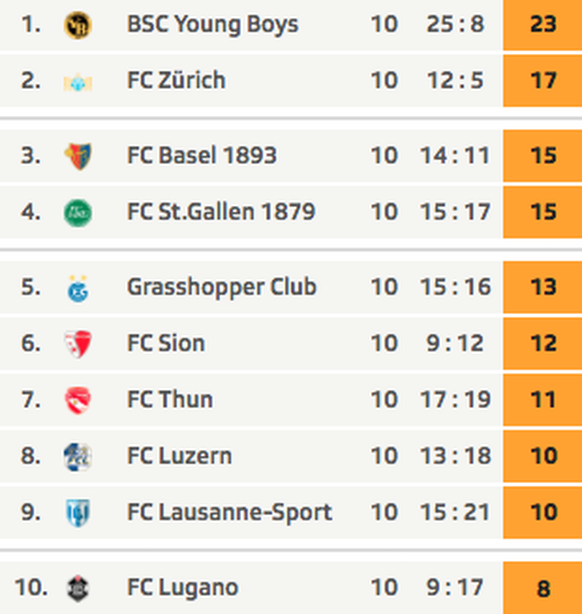Screen dimensions: 582x614
Task: Open the FC Zürich team link
Action: pos(176,80)
